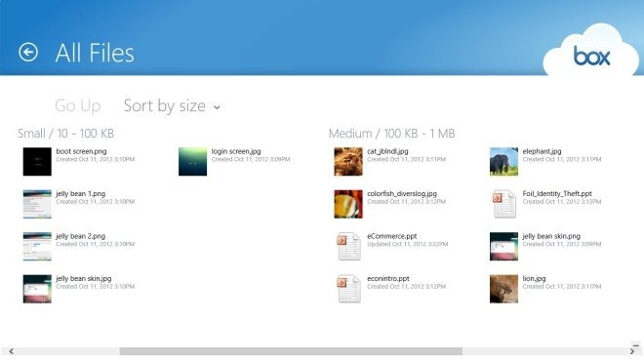644x362 pixels.
Task: Select the eCommerce.ppt file name
Action: point(392,236)
